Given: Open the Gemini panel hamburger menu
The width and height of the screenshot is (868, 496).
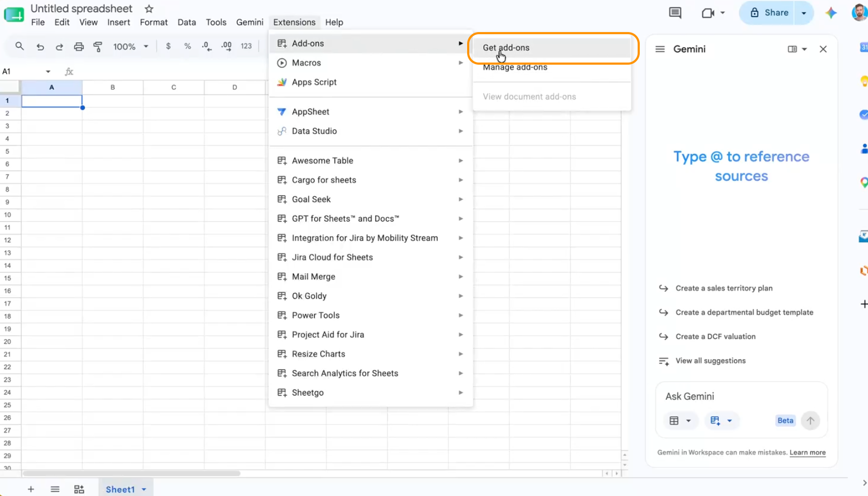Looking at the screenshot, I should click(660, 49).
